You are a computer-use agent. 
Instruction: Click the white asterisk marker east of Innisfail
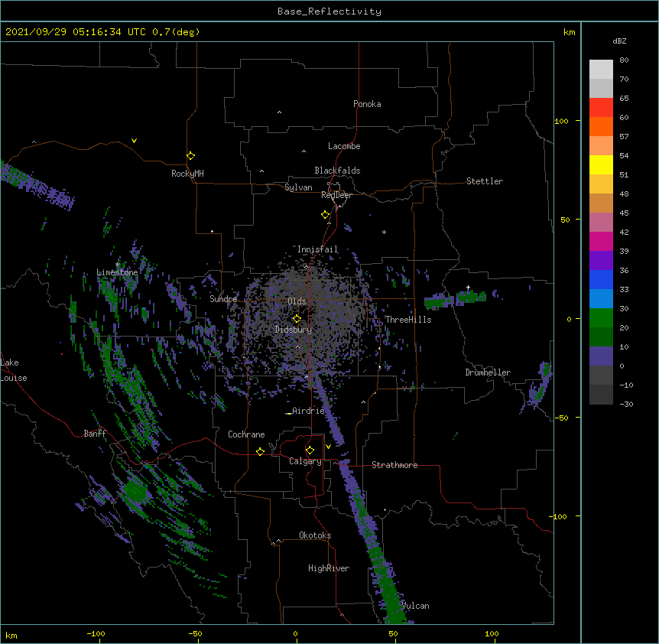[384, 232]
